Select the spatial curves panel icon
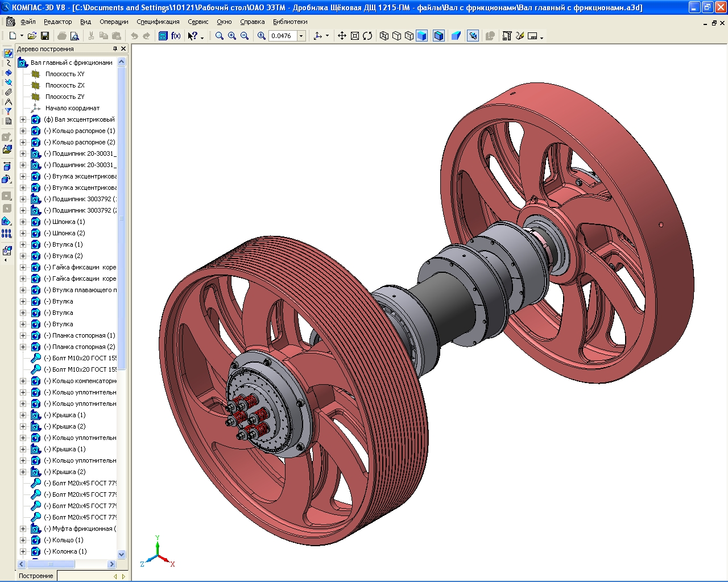This screenshot has height=582, width=728. coord(8,63)
